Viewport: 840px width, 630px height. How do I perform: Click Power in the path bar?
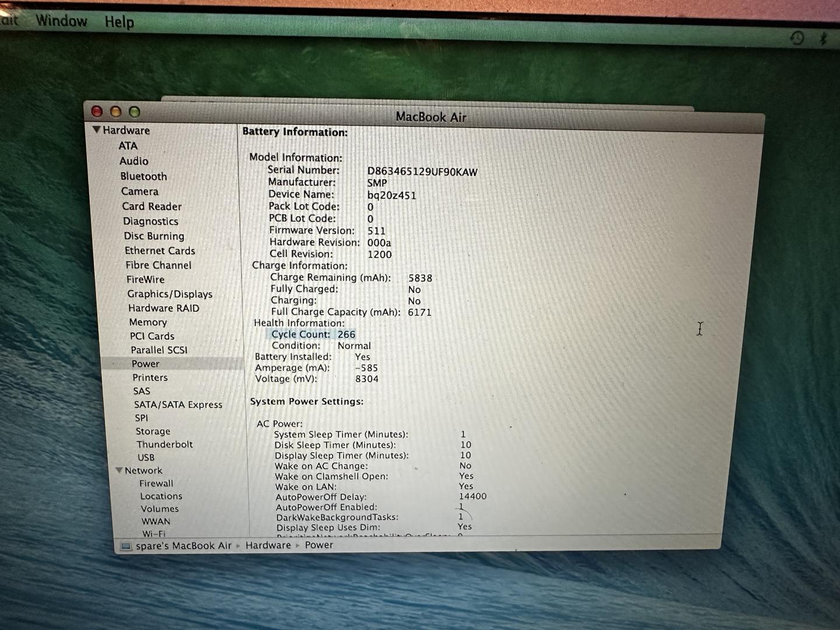tap(319, 545)
